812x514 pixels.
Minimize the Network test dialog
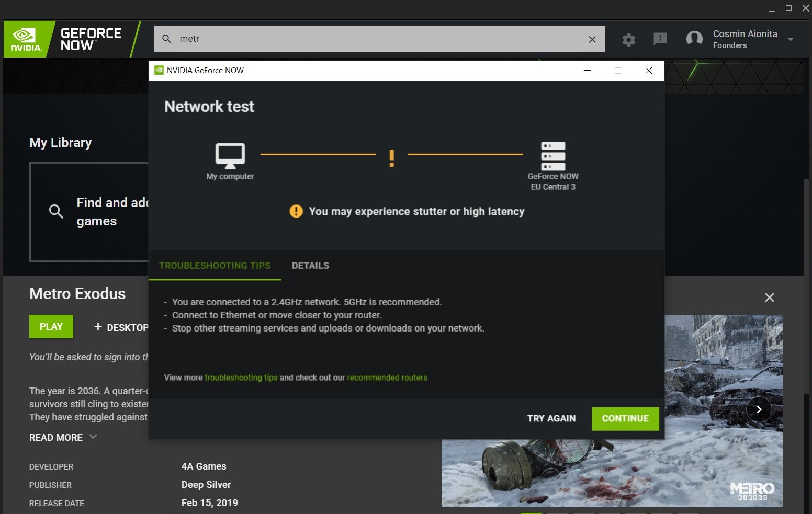588,71
